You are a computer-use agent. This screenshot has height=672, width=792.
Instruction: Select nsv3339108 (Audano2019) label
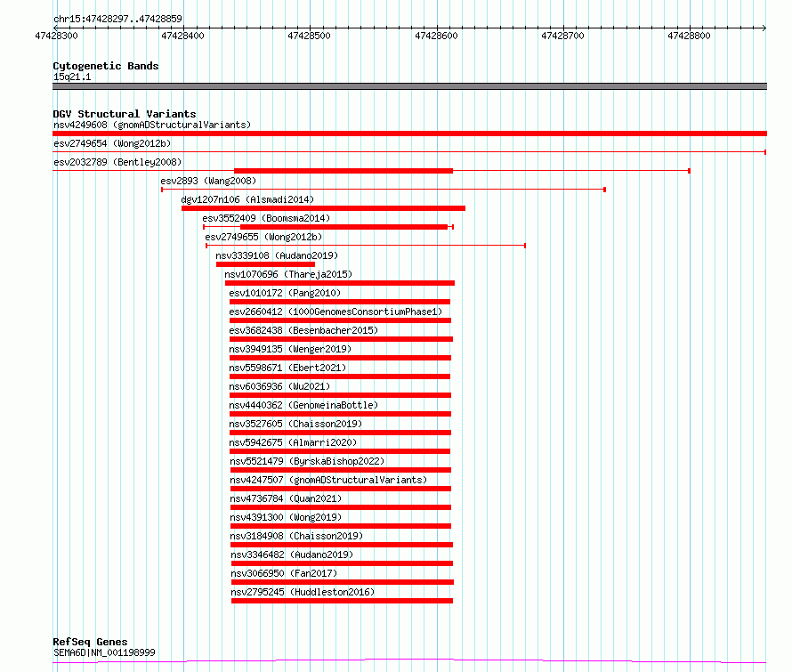[x=277, y=255]
